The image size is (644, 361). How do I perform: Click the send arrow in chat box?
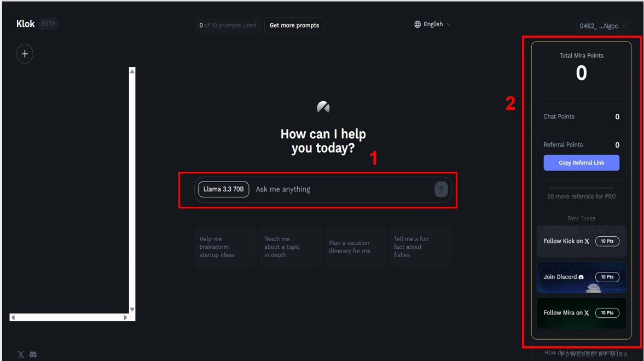[x=441, y=189]
